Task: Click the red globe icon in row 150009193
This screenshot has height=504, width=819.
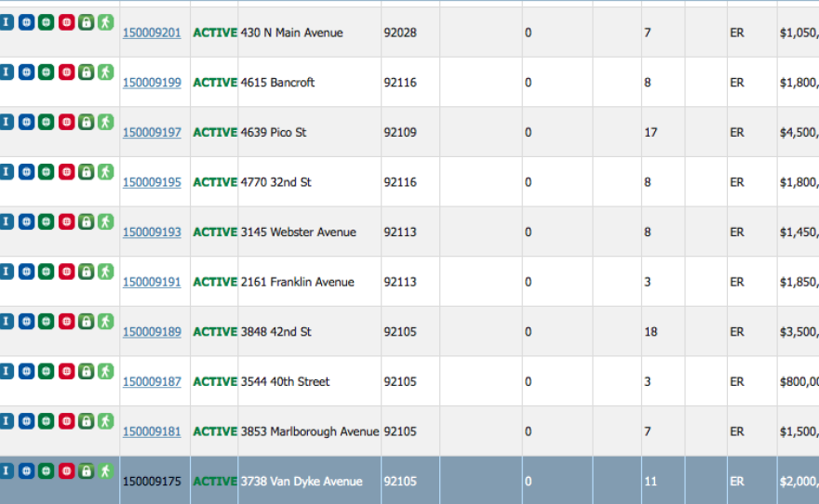Action: point(66,221)
